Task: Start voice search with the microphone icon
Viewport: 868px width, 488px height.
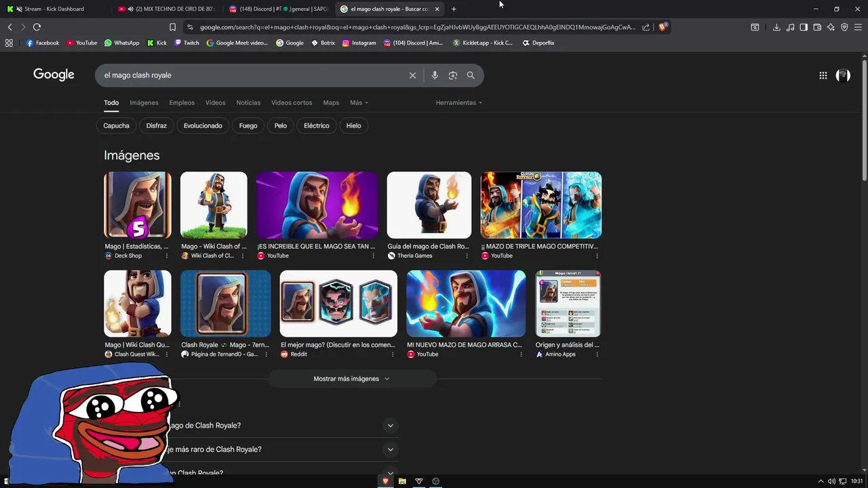Action: (x=435, y=75)
